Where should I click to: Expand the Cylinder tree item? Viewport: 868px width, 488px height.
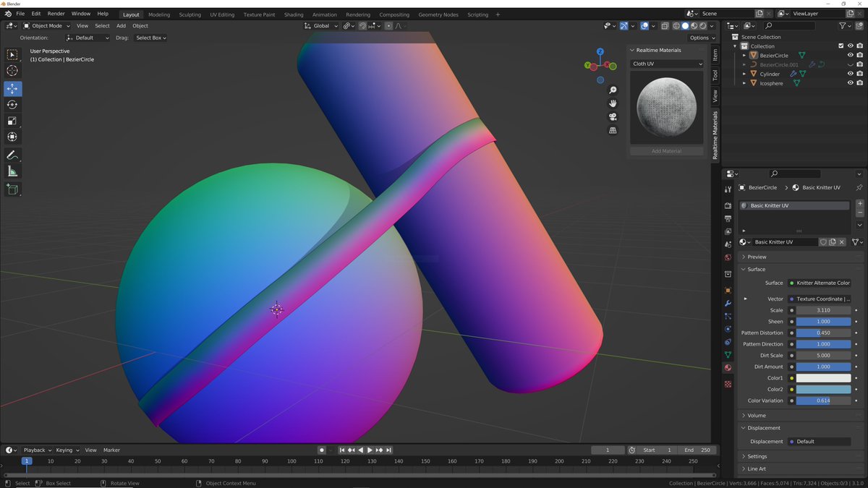[744, 74]
